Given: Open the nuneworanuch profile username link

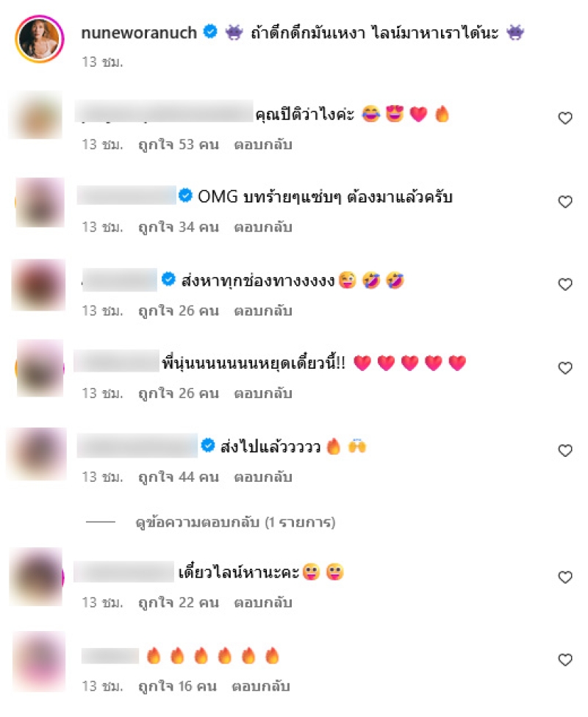Looking at the screenshot, I should pos(139,32).
